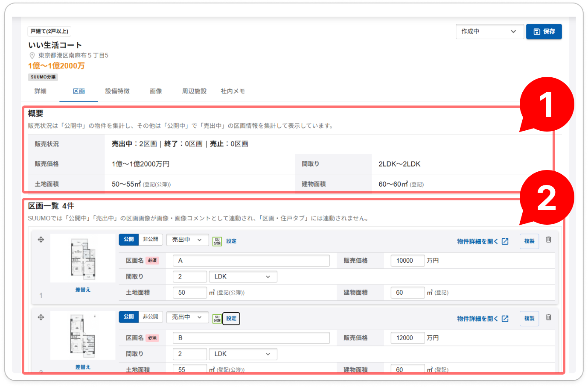Switch to the 区画 tab
Viewport: 588px width, 387px height.
click(x=79, y=91)
